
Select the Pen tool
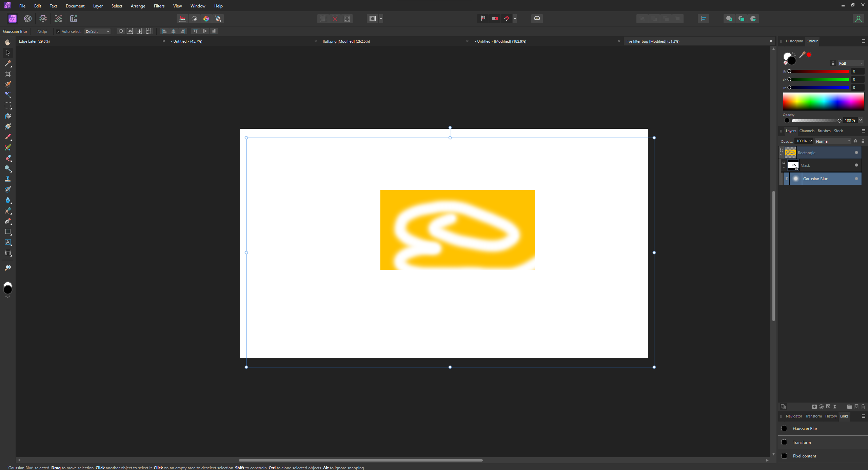(x=8, y=221)
